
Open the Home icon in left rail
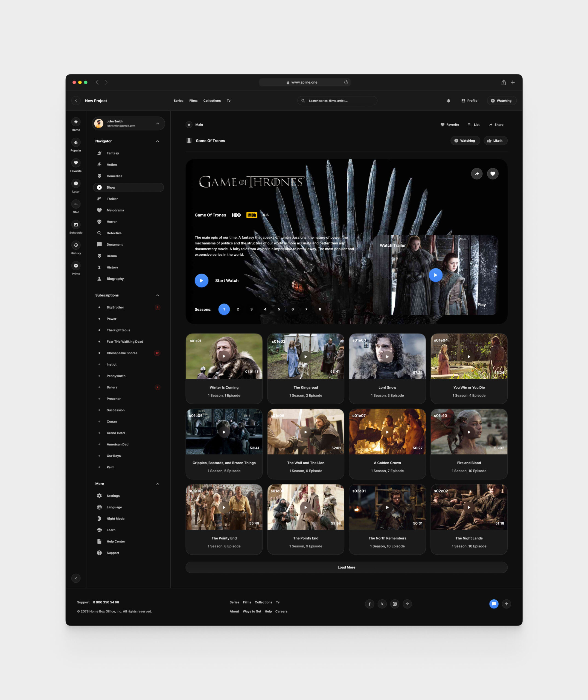coord(76,122)
